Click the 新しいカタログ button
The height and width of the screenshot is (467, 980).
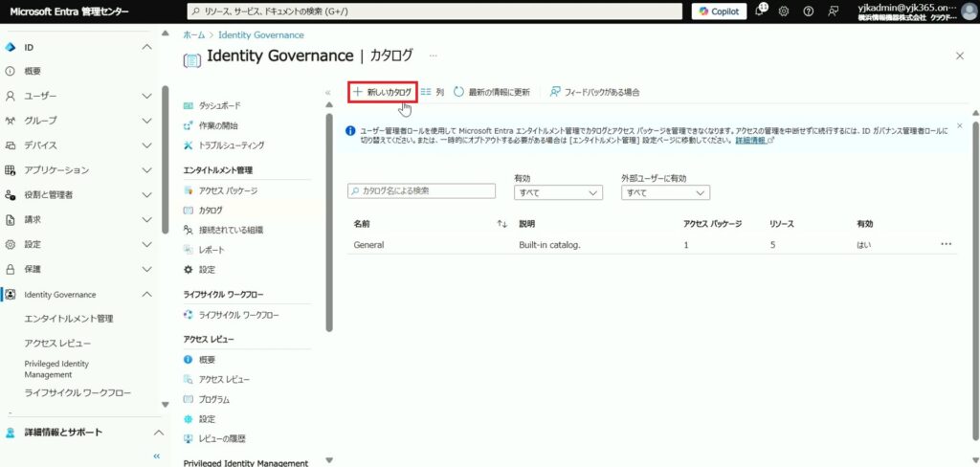[382, 92]
